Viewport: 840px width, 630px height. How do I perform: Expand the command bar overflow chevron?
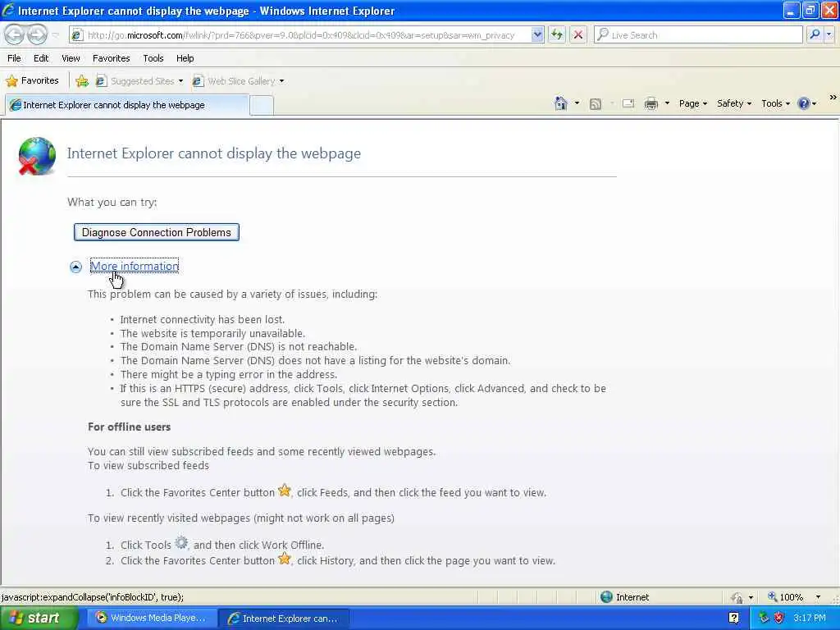point(833,98)
